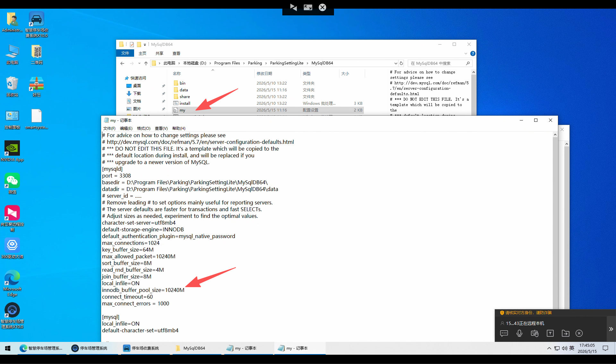
Task: Launch Microsoft Edge from desktop
Action: point(12,284)
